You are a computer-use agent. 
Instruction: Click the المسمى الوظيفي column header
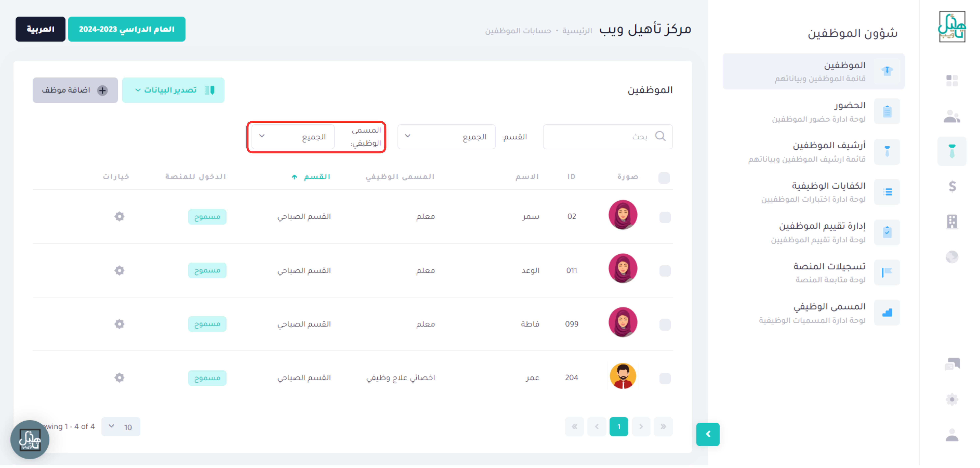tap(400, 177)
